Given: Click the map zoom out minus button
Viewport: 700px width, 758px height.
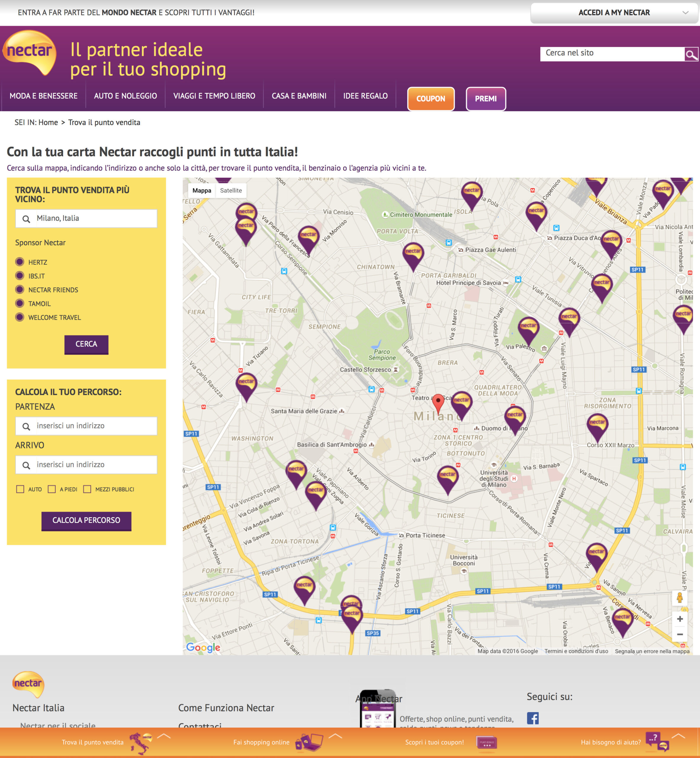Looking at the screenshot, I should pyautogui.click(x=680, y=634).
